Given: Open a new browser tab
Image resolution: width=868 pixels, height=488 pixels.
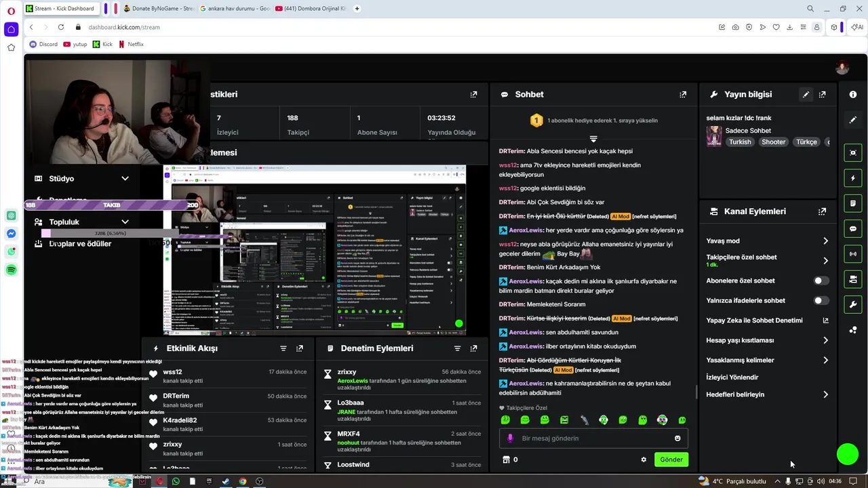Looking at the screenshot, I should click(357, 9).
